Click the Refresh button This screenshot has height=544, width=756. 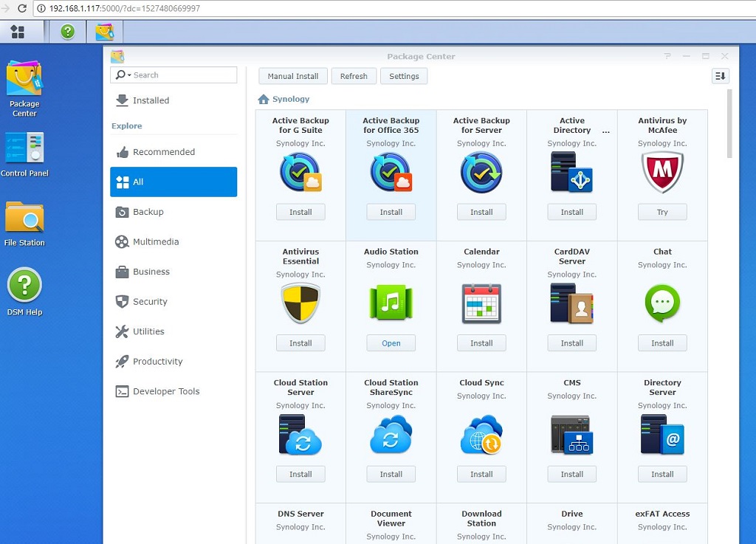click(354, 76)
